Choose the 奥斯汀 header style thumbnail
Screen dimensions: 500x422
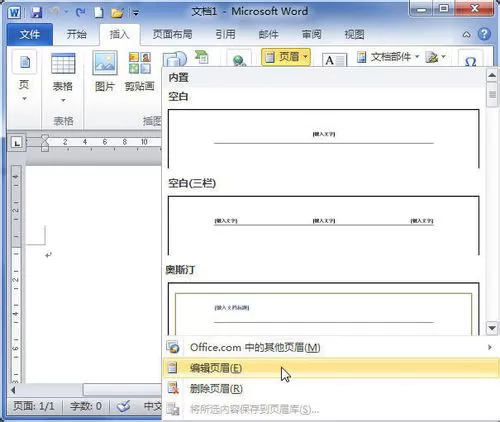click(x=323, y=309)
